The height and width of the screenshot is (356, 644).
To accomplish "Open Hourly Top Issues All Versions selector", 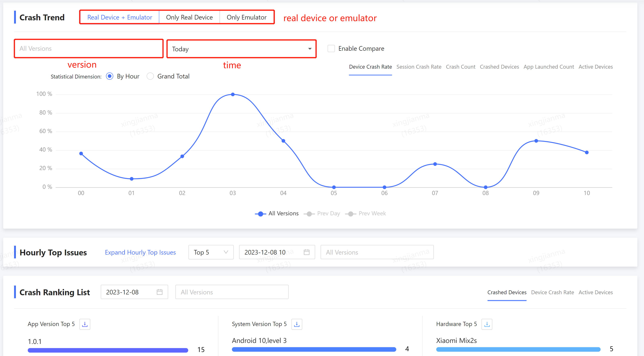I will 377,252.
